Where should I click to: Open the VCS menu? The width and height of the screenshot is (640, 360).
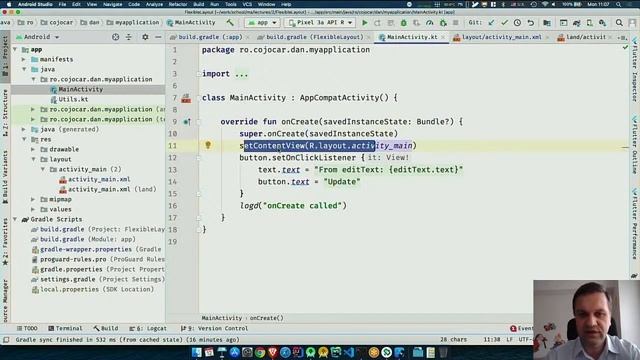pyautogui.click(x=247, y=4)
